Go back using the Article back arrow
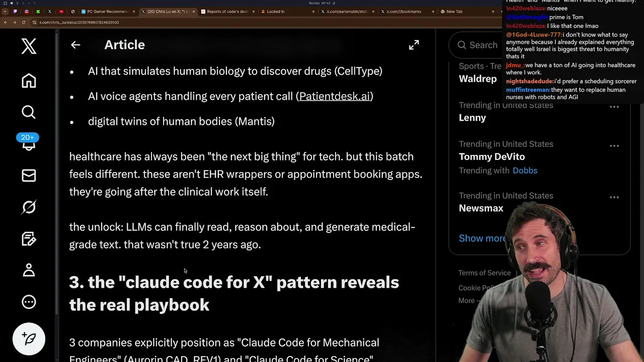644x362 pixels. (x=75, y=45)
